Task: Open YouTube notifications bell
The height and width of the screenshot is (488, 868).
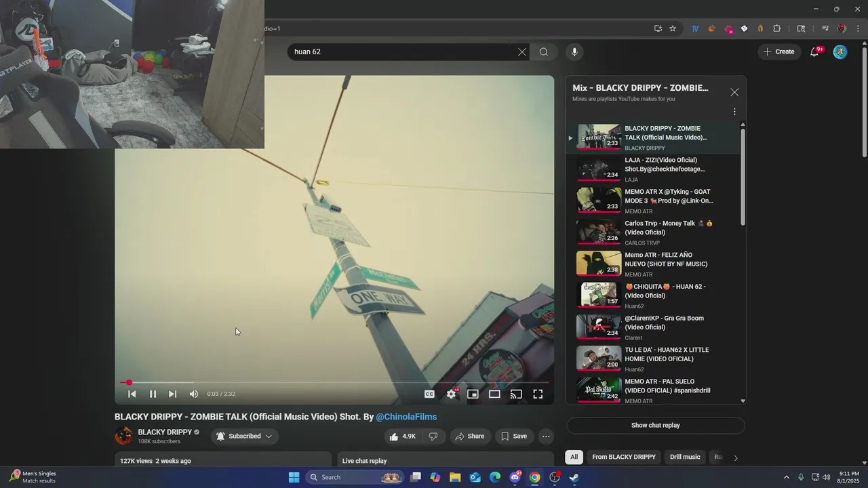Action: click(815, 52)
